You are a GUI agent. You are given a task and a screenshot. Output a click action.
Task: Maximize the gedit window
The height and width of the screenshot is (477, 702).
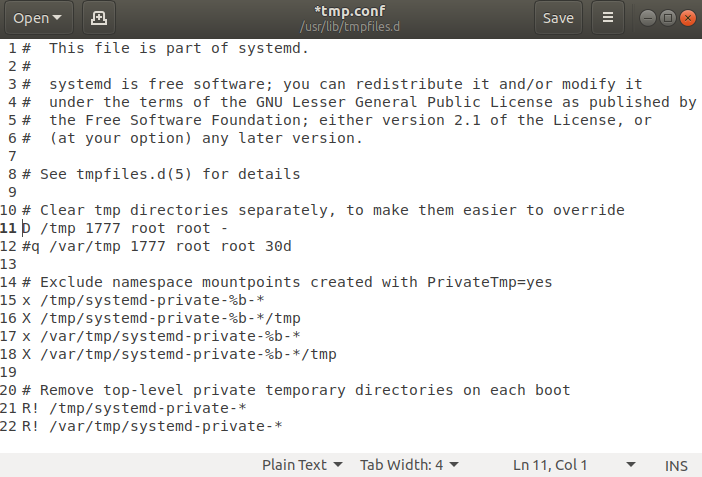[x=670, y=18]
